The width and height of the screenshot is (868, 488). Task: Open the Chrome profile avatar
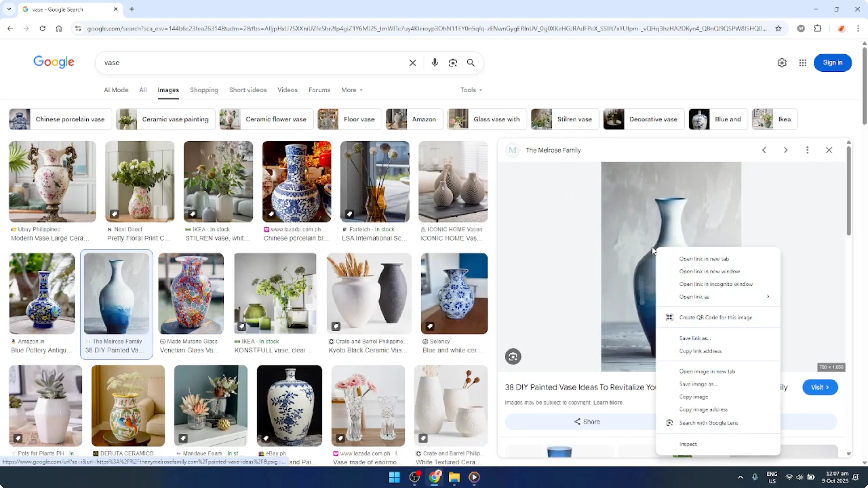click(x=842, y=28)
